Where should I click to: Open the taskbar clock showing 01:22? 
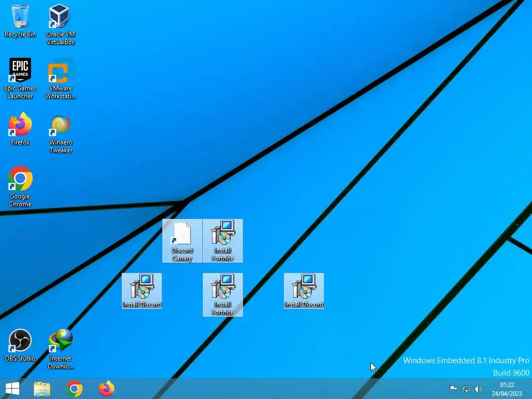click(507, 389)
